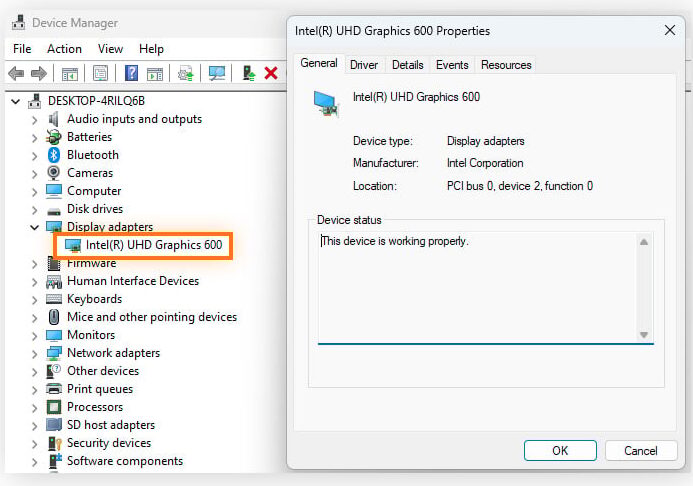
Task: Click the Properties sheet toolbar icon
Action: coord(100,73)
